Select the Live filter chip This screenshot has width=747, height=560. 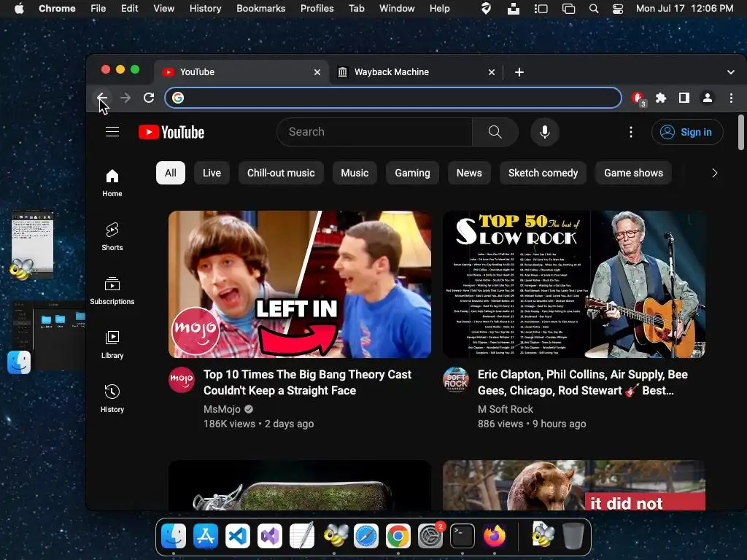click(x=212, y=173)
